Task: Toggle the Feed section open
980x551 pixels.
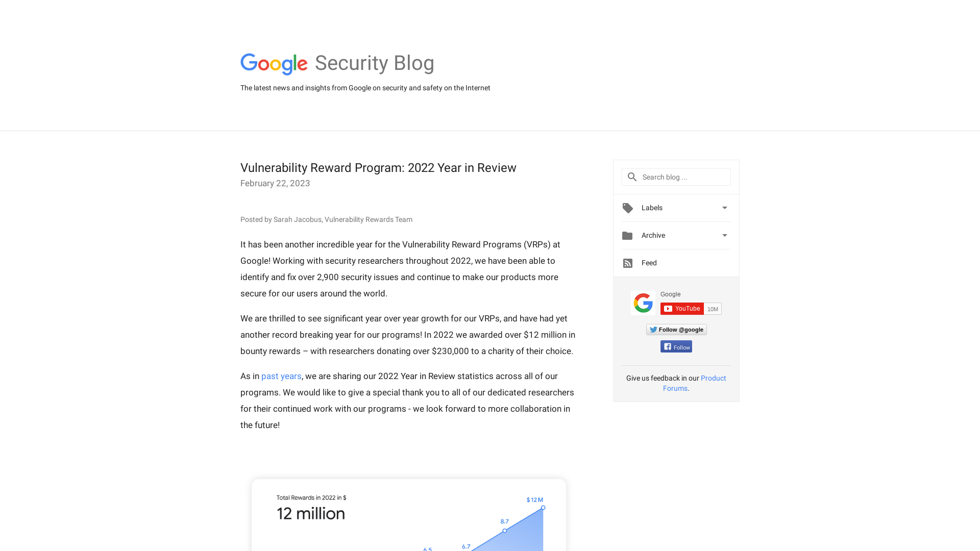Action: (x=676, y=262)
